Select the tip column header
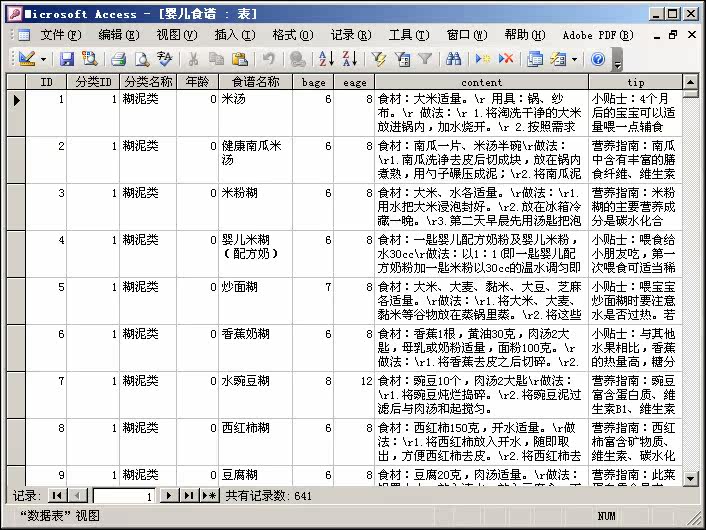Screen dimensions: 706x530 click(635, 82)
